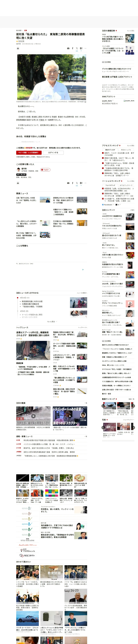Click previous arrow in 動画ランキング carousel
Image resolution: width=138 pixels, height=644 pixels.
click(x=103, y=406)
